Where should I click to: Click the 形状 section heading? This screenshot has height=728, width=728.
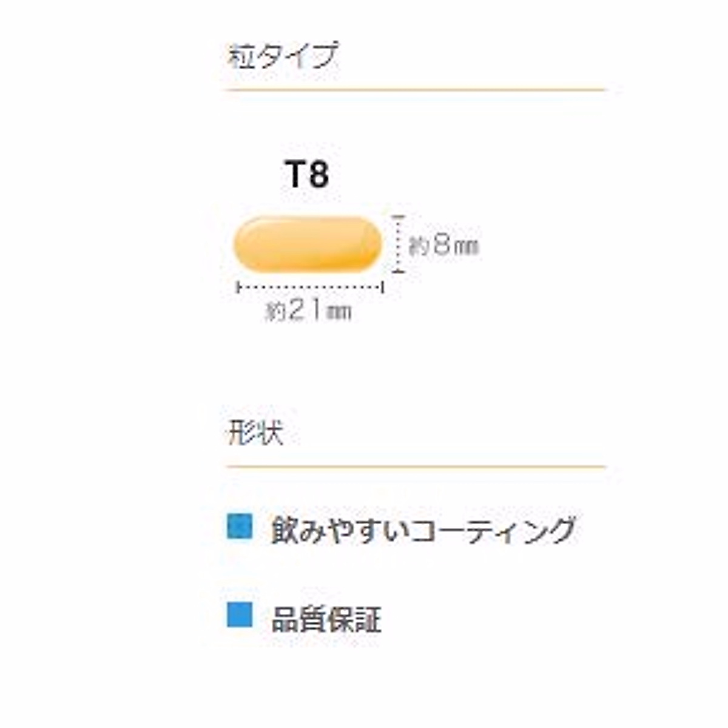[x=255, y=433]
